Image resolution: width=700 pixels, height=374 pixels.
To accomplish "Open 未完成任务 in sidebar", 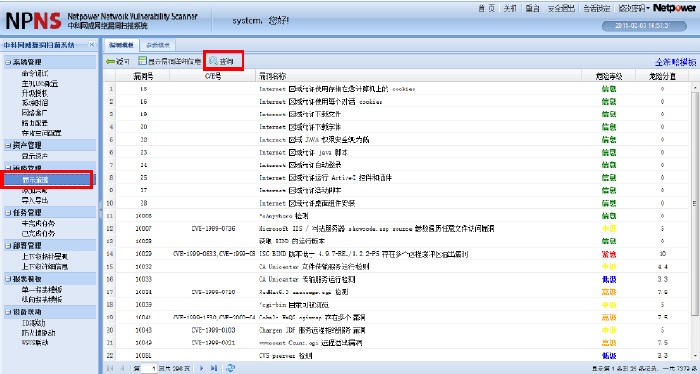I will [38, 223].
